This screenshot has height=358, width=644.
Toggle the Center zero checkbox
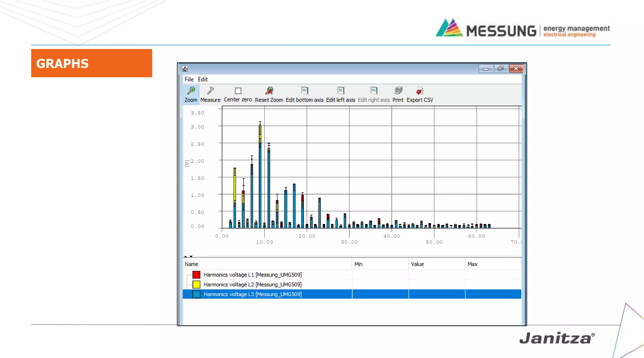coord(238,91)
